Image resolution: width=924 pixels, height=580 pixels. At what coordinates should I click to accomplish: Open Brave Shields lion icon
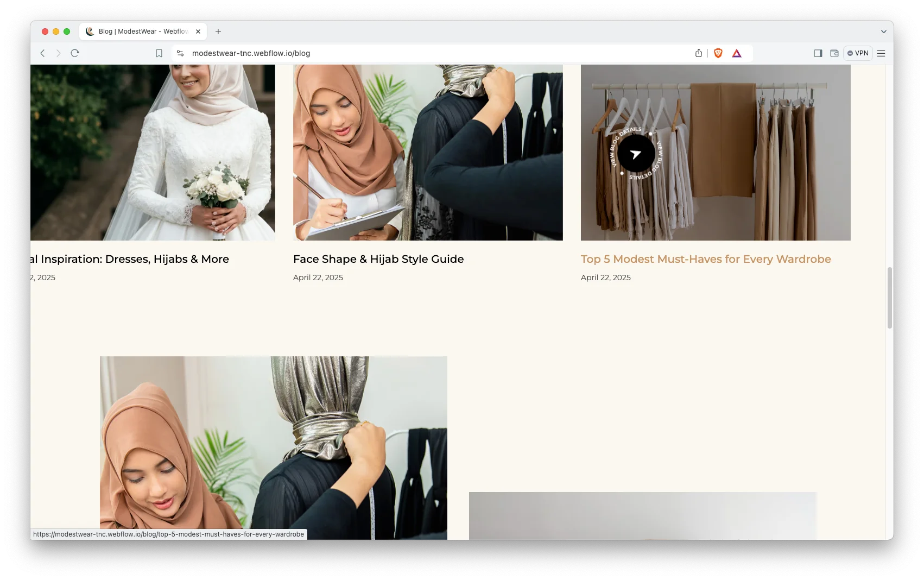tap(718, 53)
